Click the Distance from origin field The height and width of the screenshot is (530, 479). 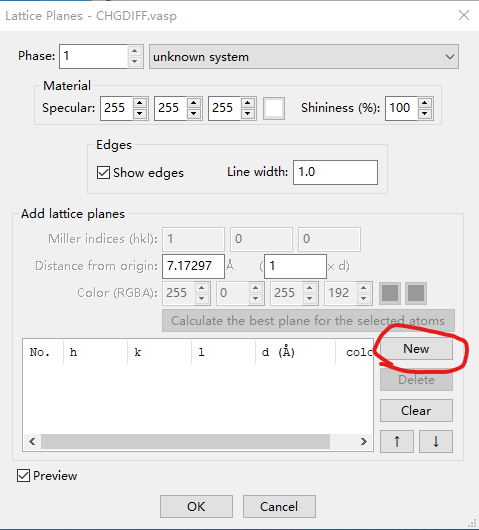point(193,266)
